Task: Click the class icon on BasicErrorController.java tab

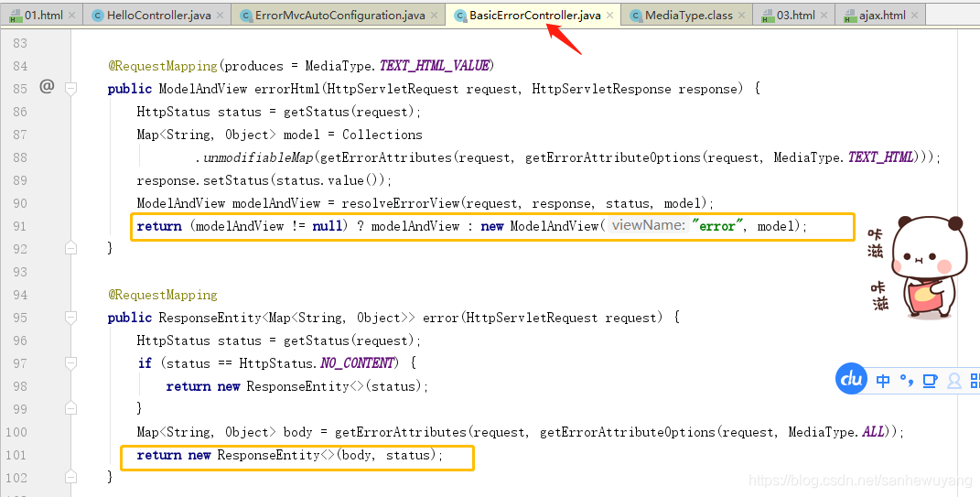Action: pyautogui.click(x=460, y=16)
